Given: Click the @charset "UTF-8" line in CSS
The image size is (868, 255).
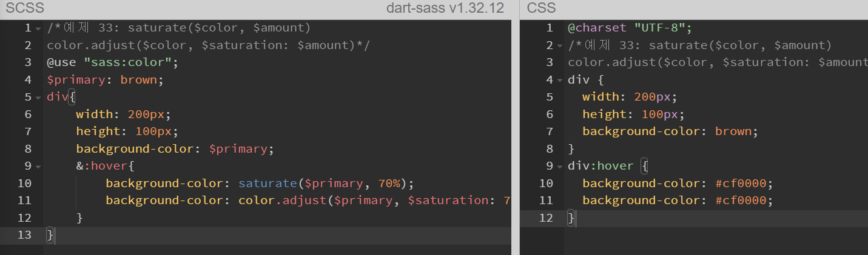Looking at the screenshot, I should click(630, 28).
